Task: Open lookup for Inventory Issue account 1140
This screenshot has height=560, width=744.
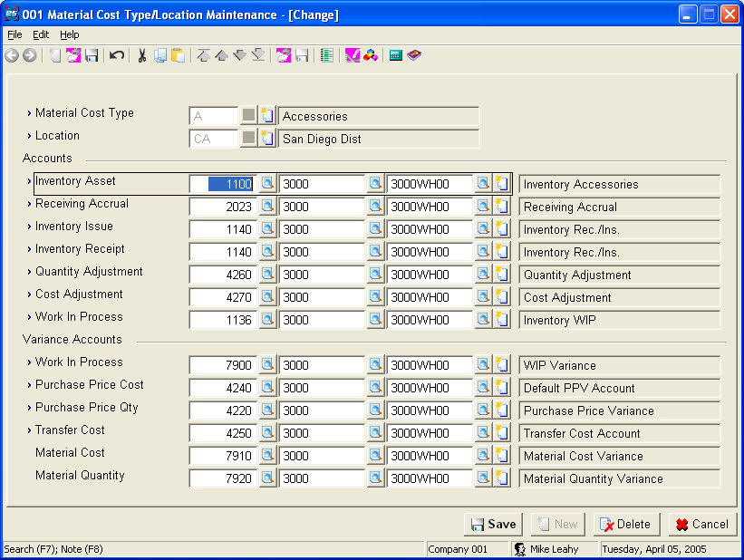Action: click(267, 228)
